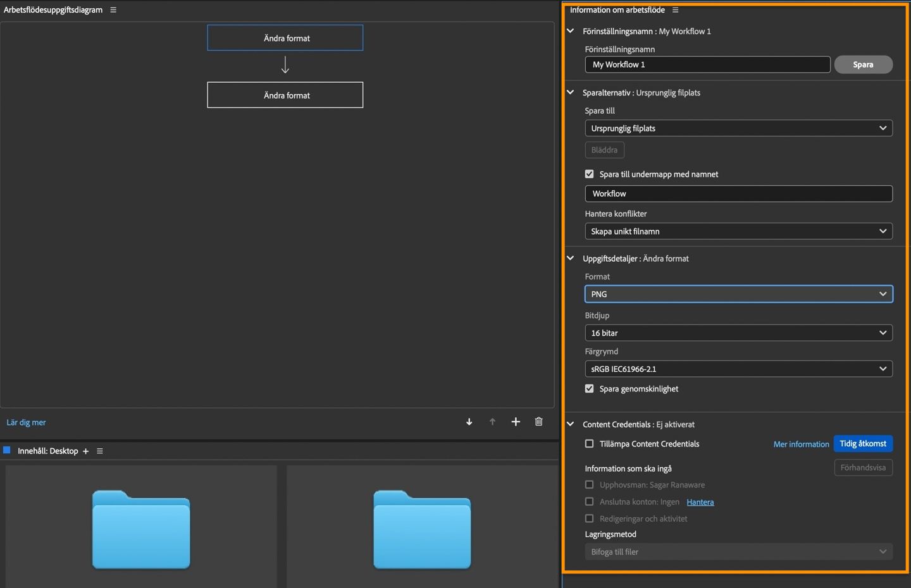Click the plus icon beside Innehåll: Desktop
The image size is (911, 588).
[85, 451]
